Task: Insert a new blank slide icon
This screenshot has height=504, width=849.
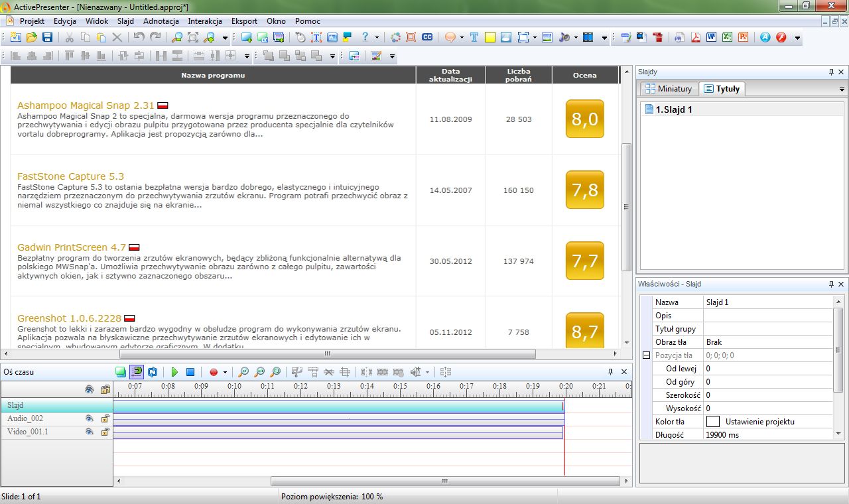Action: click(x=247, y=38)
